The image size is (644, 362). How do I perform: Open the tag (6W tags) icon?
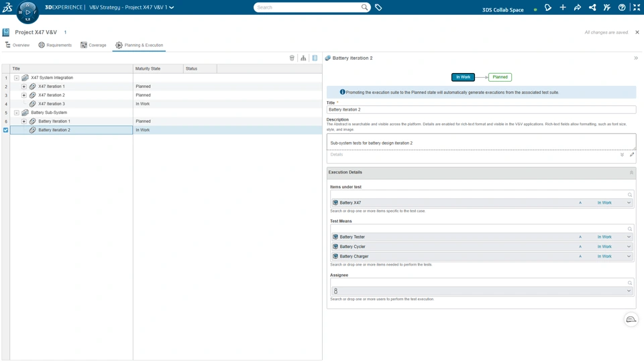coord(378,7)
